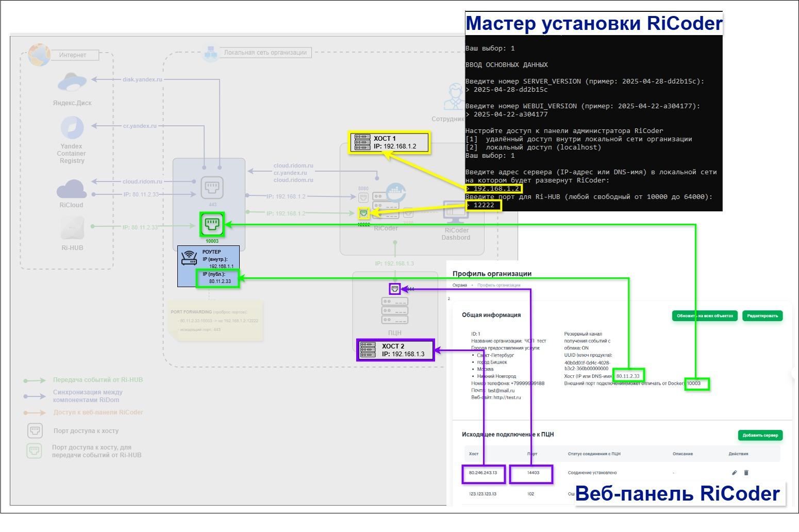The image size is (799, 532).
Task: Select the ХОСТ 2 server rack icon
Action: [369, 350]
